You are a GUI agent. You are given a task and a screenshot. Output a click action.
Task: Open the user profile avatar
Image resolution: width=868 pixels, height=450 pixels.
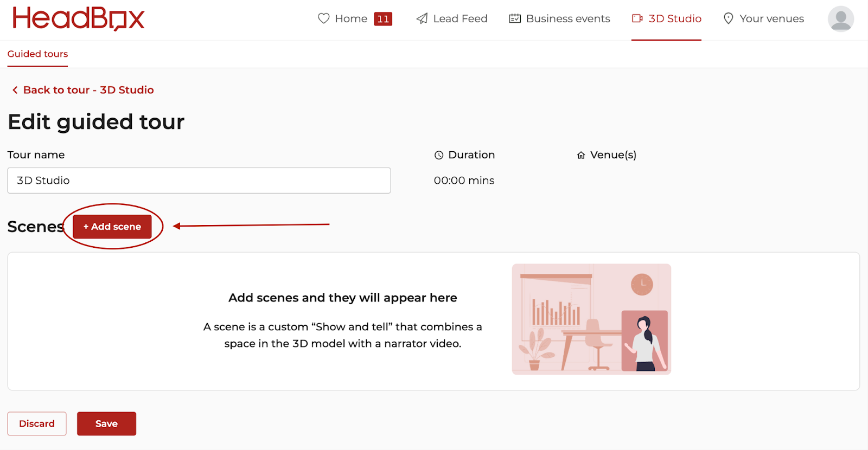click(x=841, y=19)
